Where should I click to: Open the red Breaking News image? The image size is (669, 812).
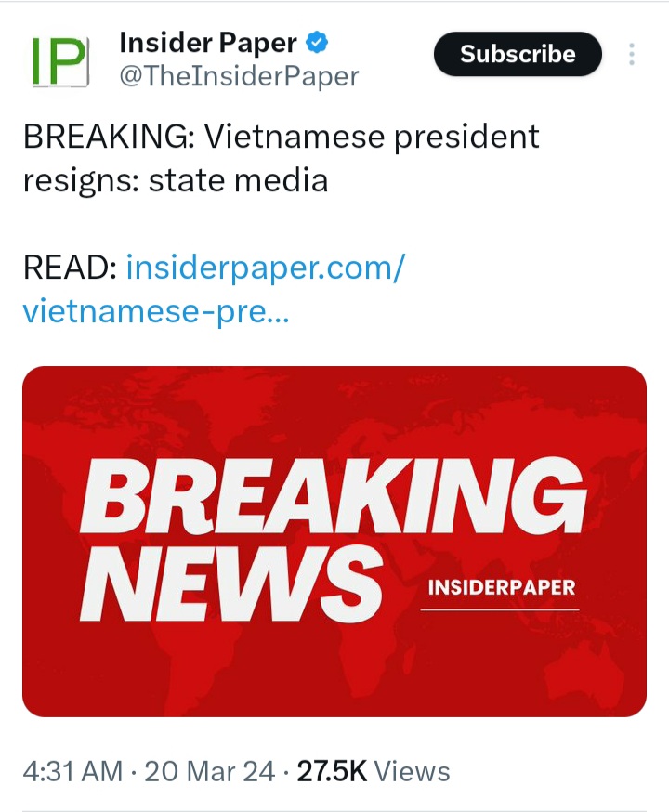coord(334,541)
